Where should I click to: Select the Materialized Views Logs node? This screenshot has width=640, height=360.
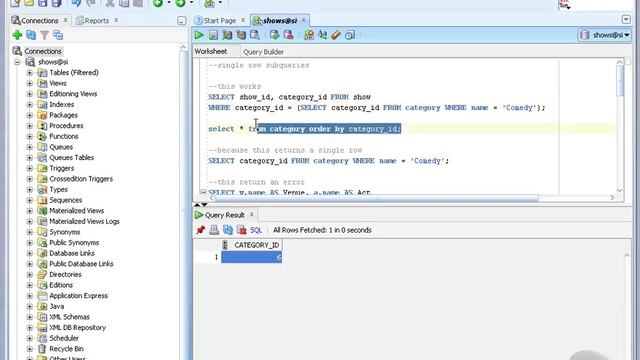pyautogui.click(x=84, y=221)
